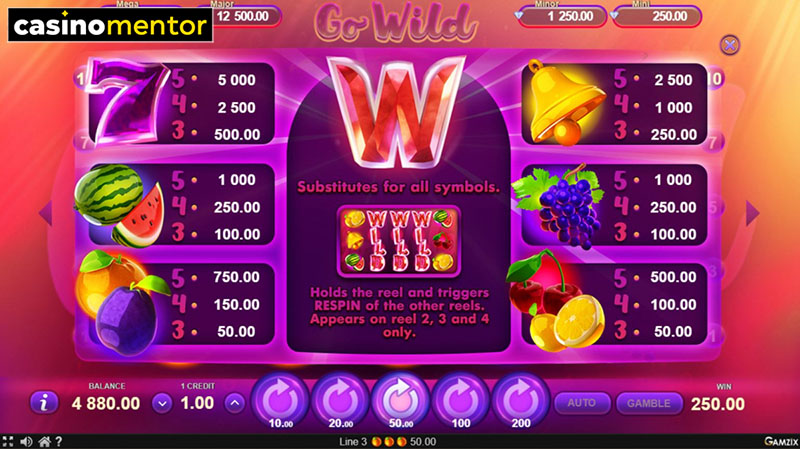The height and width of the screenshot is (449, 800).
Task: Click the GAMBLE button
Action: click(x=649, y=403)
